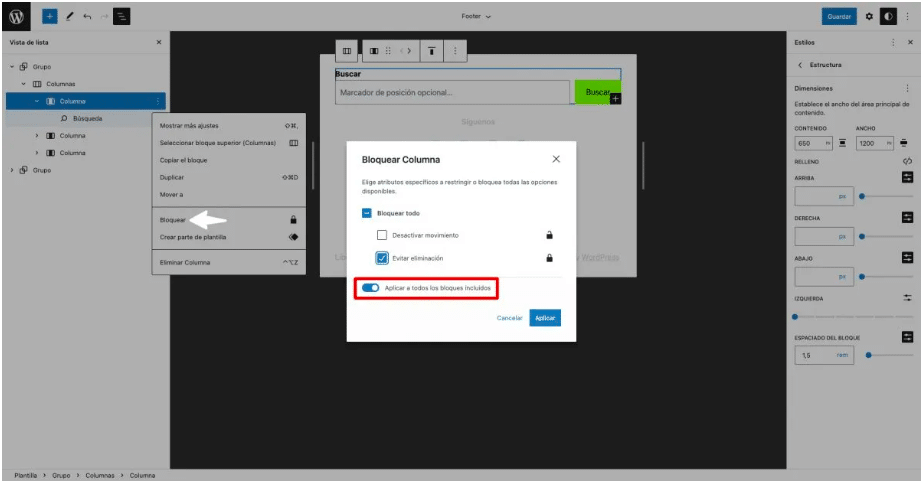Close the Bloquear Columna dialog
921x484 pixels.
pos(556,159)
